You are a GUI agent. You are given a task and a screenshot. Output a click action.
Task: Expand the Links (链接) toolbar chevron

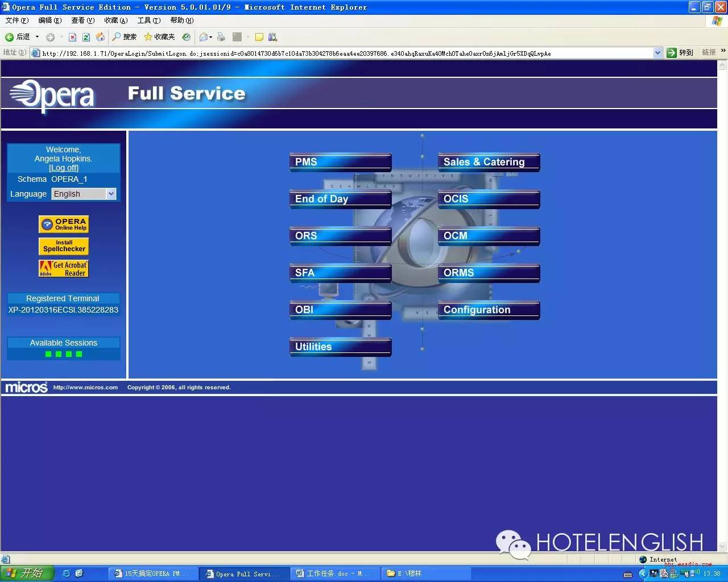click(723, 51)
